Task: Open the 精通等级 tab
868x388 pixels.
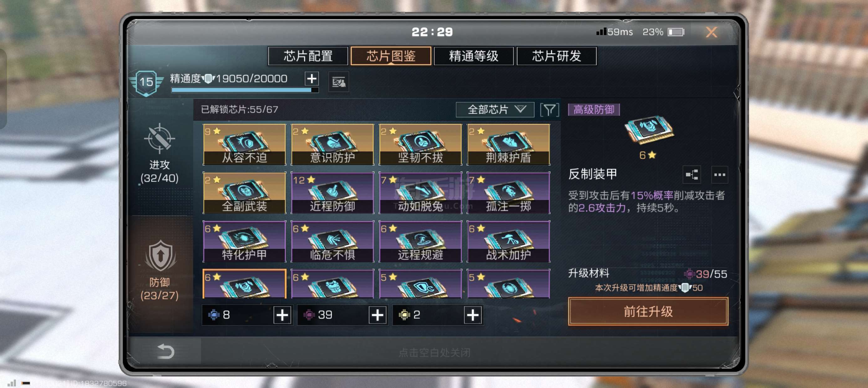Action: [x=473, y=56]
